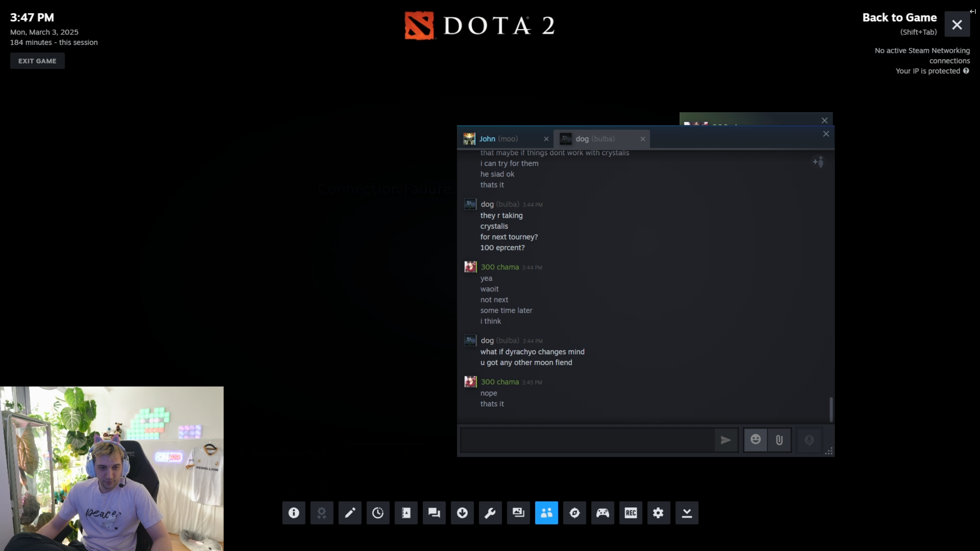Open the Downloads arrow icon
This screenshot has height=551, width=980.
(462, 512)
